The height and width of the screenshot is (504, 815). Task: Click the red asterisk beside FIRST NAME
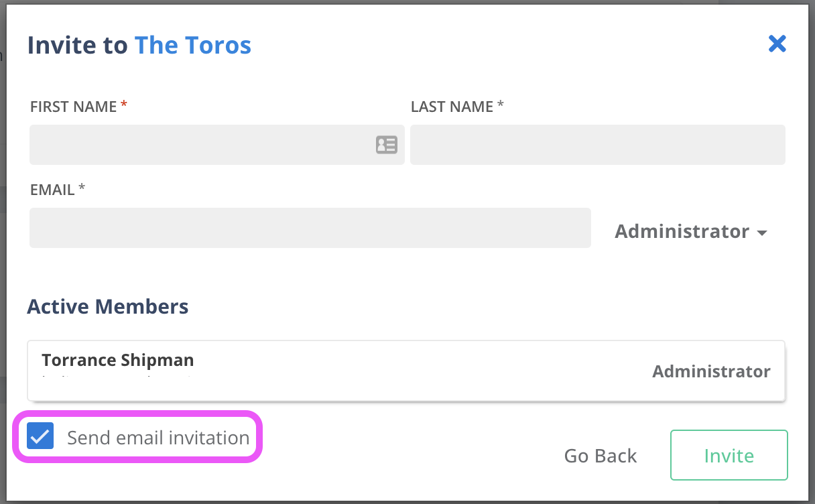click(x=123, y=105)
